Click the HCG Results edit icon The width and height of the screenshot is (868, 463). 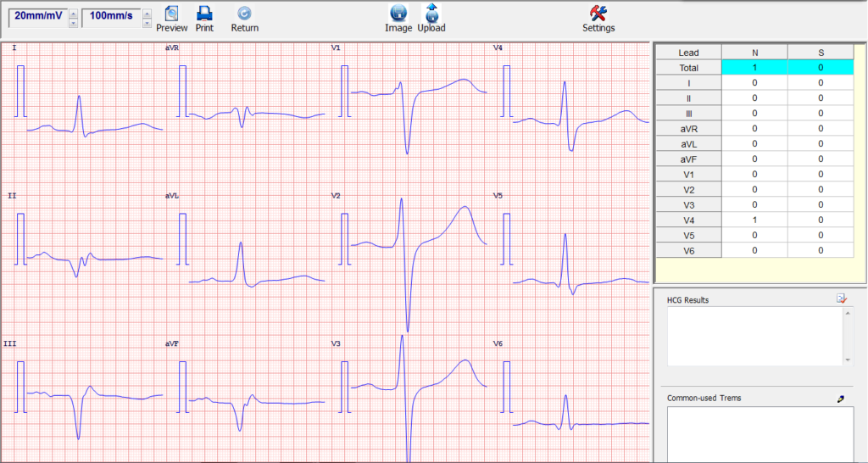pyautogui.click(x=842, y=299)
